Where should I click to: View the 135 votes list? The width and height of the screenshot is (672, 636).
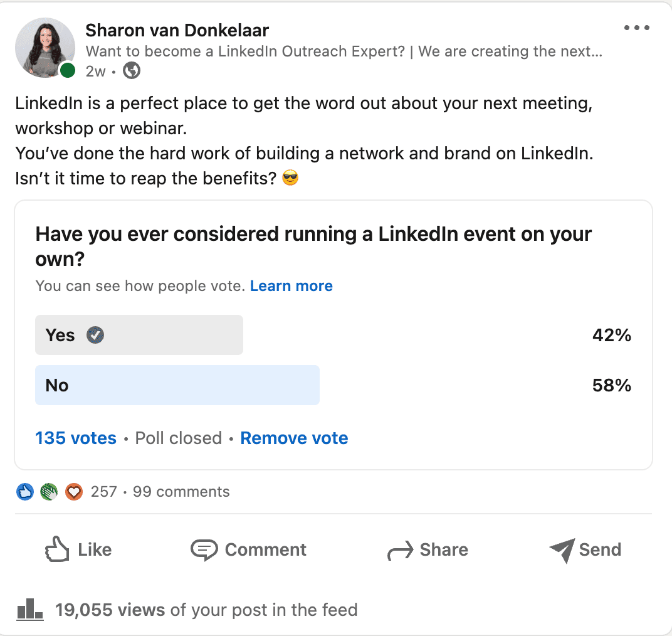[x=76, y=438]
